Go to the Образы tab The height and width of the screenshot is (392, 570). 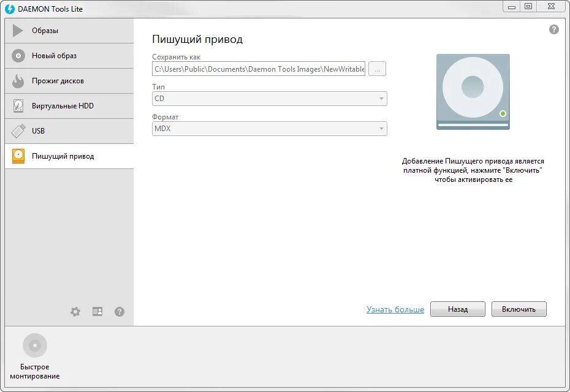69,31
